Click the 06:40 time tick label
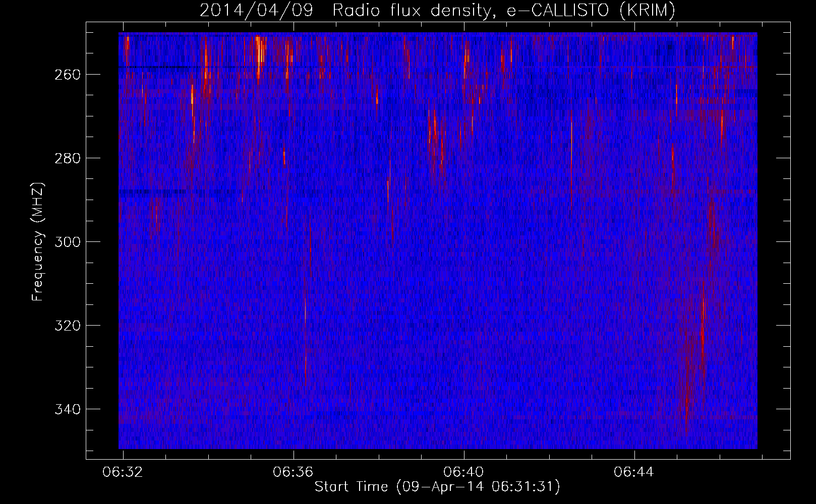This screenshot has height=504, width=816. 463,472
